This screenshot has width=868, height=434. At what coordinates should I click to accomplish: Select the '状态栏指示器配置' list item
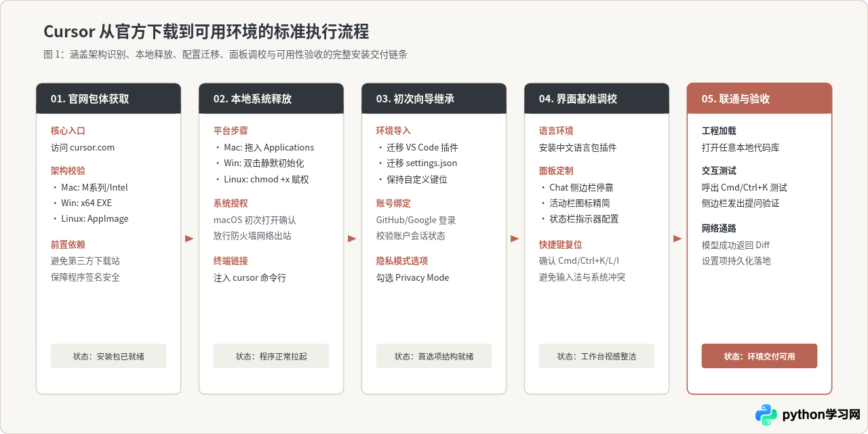pos(579,218)
